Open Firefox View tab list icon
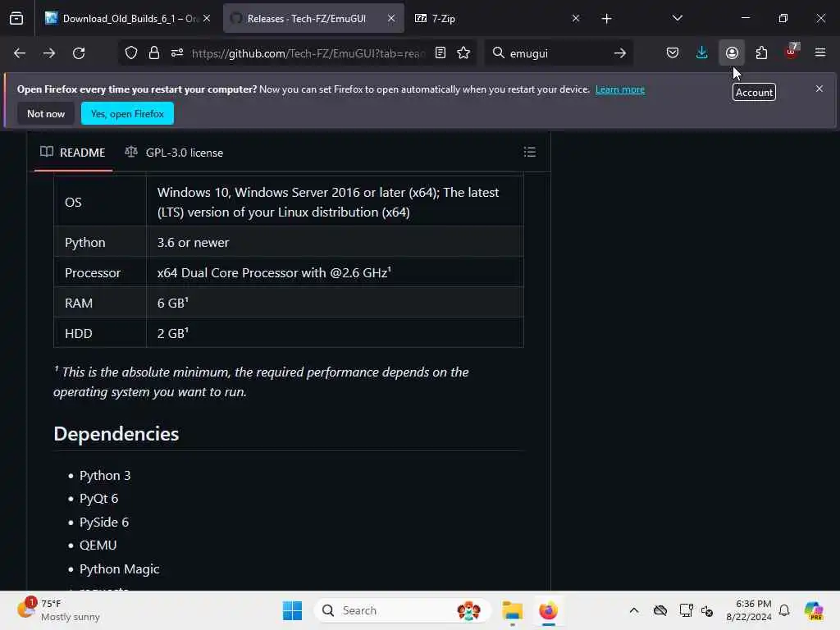This screenshot has height=630, width=840. point(16,19)
